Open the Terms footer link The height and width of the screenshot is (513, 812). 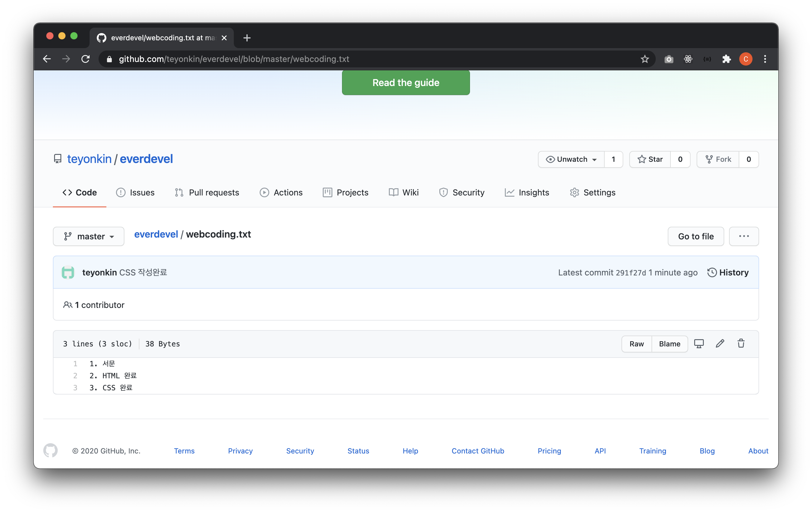coord(184,451)
